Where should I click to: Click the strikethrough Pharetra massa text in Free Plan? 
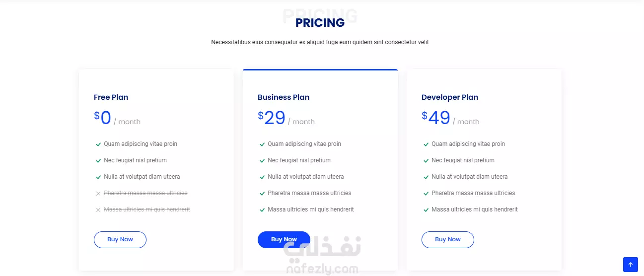click(145, 193)
